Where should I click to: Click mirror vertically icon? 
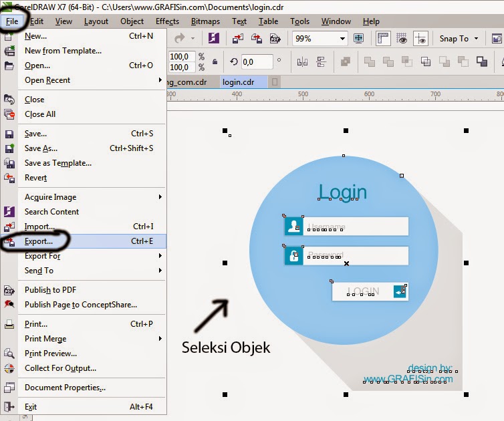click(321, 61)
